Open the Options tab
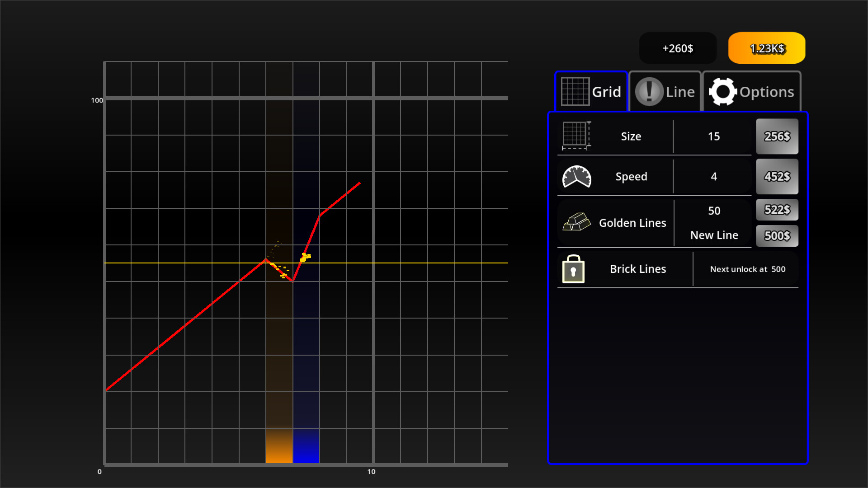 (751, 91)
